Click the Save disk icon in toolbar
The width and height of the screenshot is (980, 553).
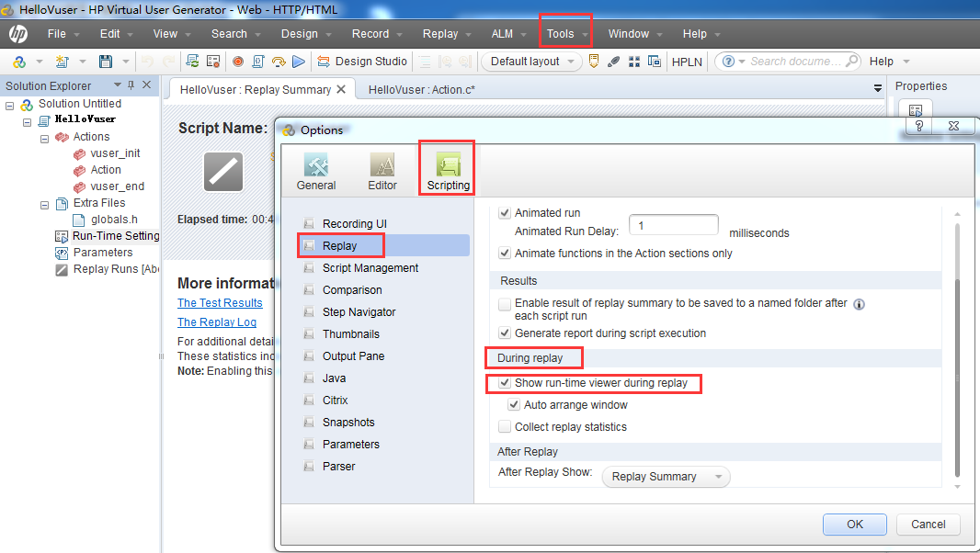(x=106, y=62)
